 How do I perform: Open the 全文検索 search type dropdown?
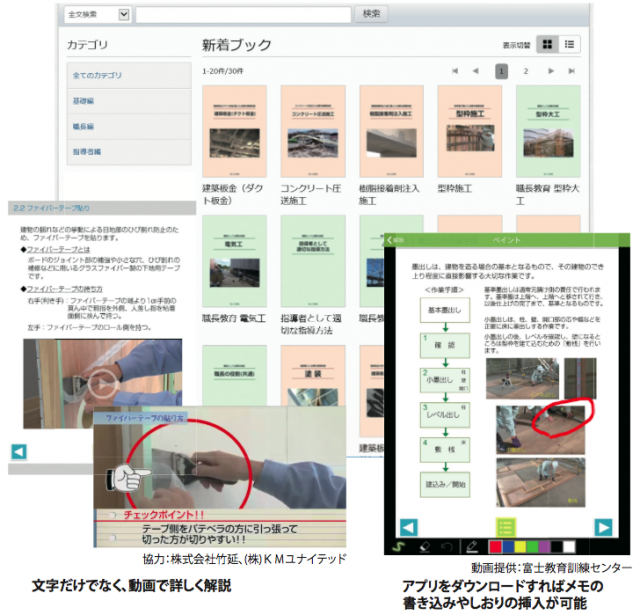(x=96, y=15)
